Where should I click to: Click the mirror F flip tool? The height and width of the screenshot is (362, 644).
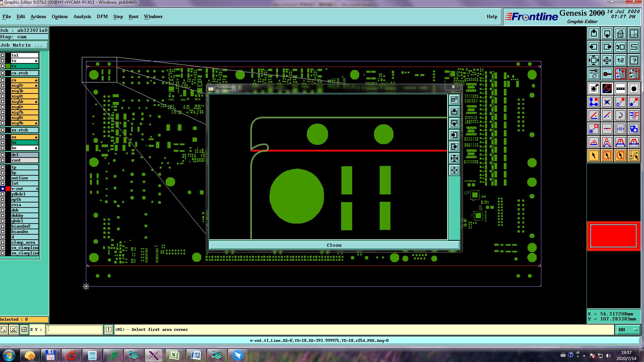(634, 116)
